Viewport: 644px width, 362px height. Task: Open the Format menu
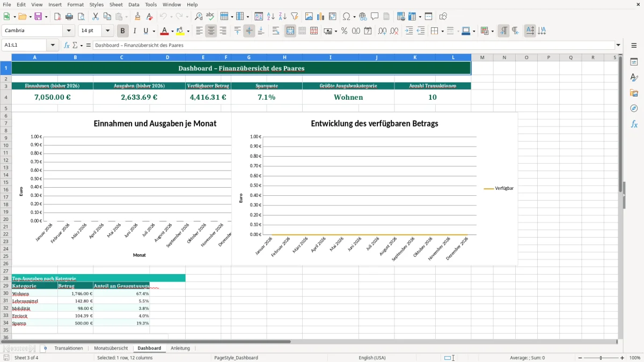tap(75, 4)
